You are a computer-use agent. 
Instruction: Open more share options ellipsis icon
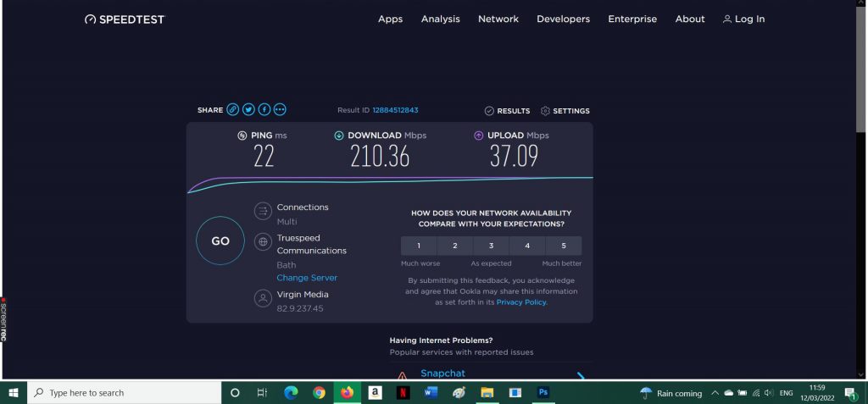tap(280, 110)
